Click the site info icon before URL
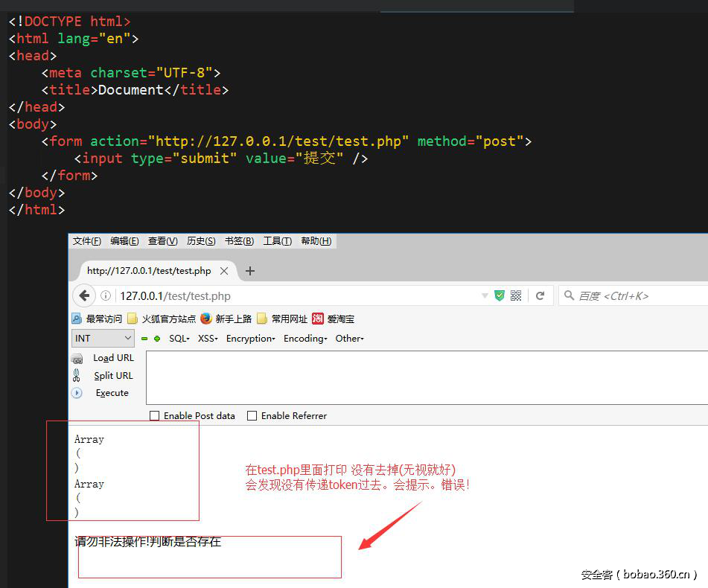This screenshot has height=588, width=708. 106,295
